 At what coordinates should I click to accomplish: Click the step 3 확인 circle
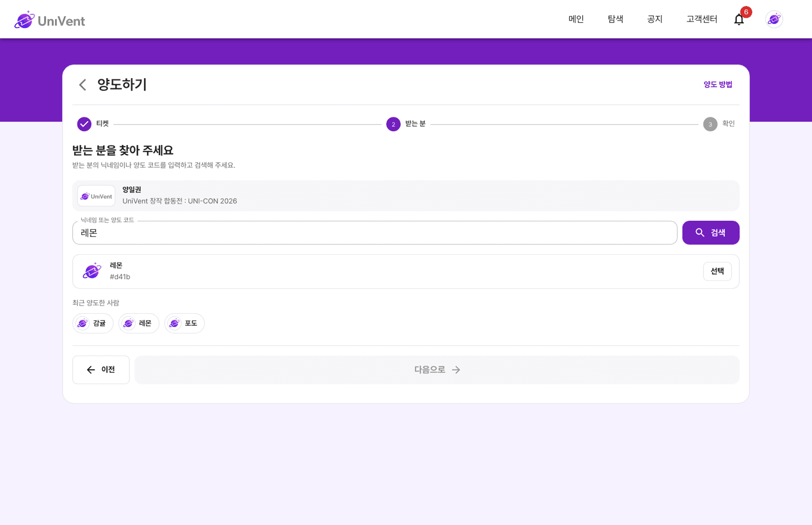710,124
